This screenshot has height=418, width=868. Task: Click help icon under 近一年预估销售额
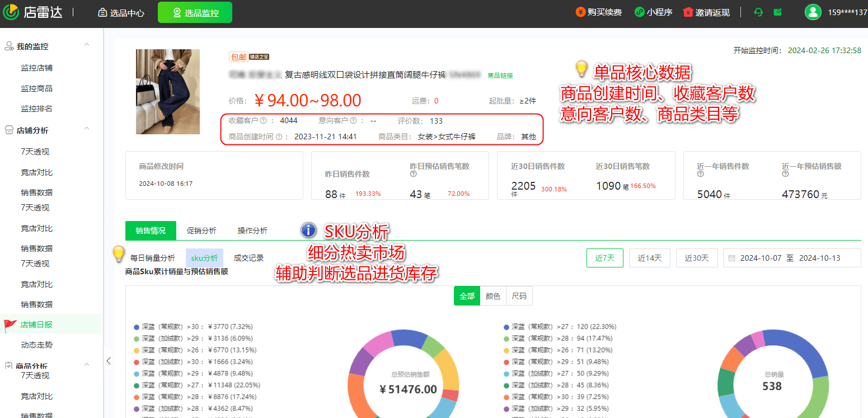click(785, 174)
